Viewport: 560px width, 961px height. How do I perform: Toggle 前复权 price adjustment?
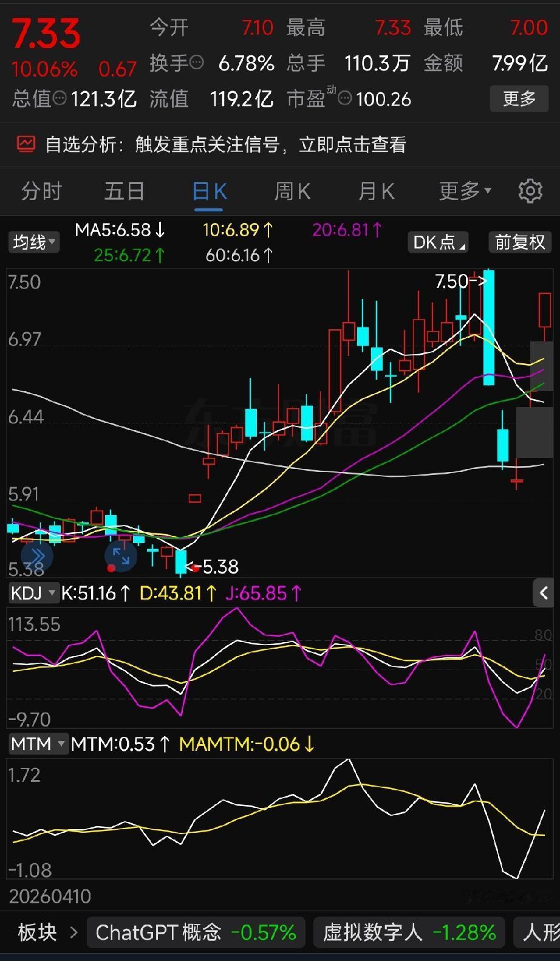pyautogui.click(x=520, y=242)
